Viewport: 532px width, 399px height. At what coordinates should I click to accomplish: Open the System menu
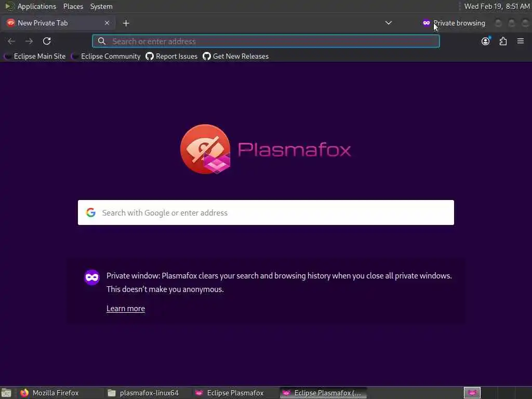pyautogui.click(x=101, y=6)
